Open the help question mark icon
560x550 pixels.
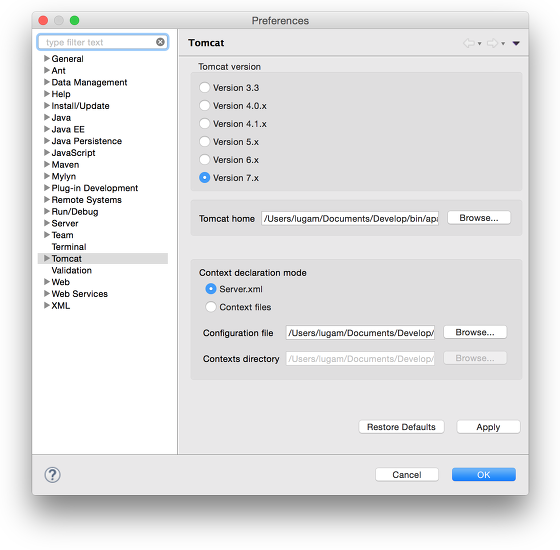point(52,475)
